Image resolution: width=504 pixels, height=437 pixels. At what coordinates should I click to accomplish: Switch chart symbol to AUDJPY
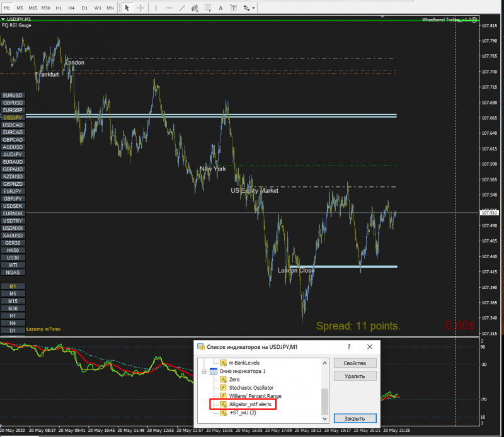(x=13, y=154)
